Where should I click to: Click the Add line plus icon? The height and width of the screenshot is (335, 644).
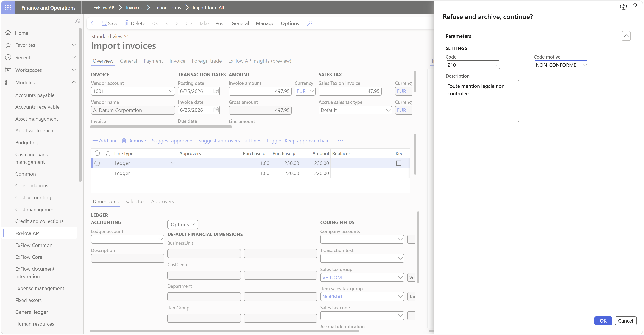pos(95,141)
